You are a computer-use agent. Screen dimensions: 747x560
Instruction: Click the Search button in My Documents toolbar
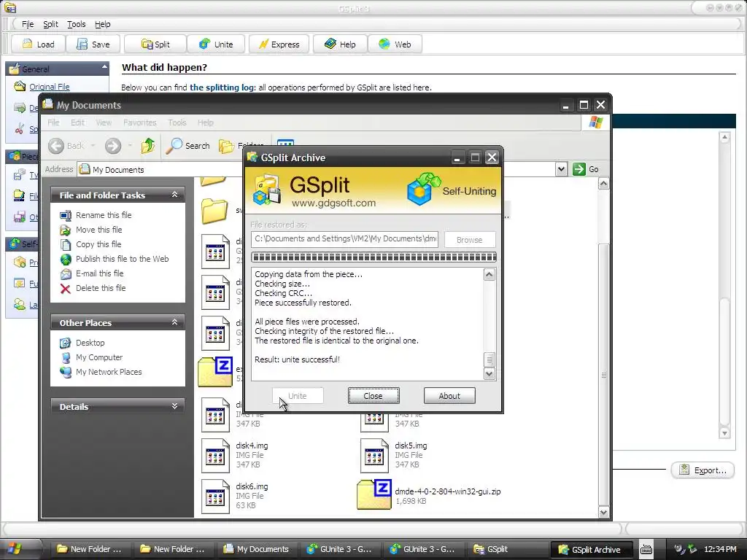pyautogui.click(x=187, y=146)
